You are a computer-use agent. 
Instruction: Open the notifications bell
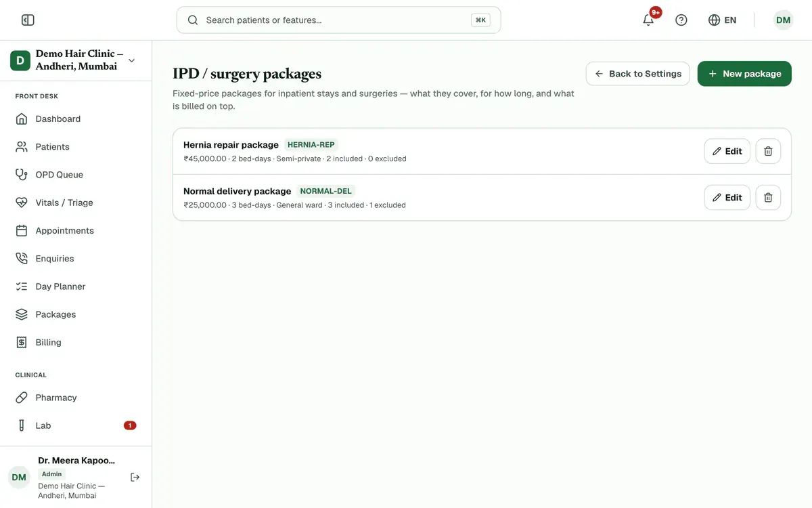click(648, 20)
